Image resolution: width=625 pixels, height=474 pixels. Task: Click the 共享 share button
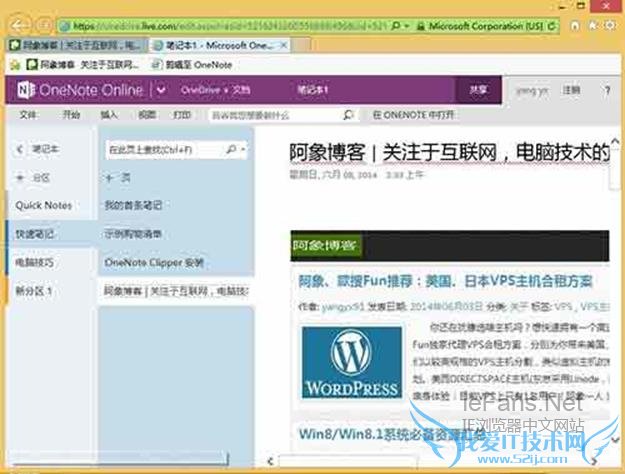pos(478,90)
